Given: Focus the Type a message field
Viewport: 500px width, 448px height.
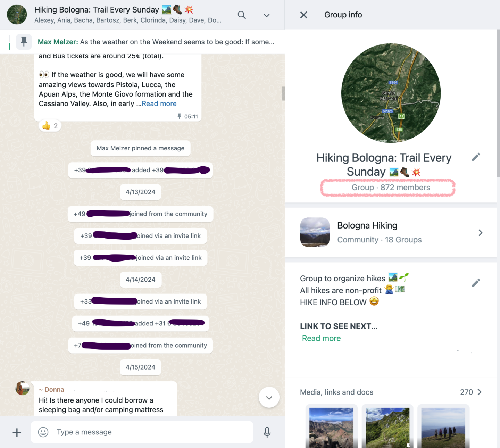Looking at the screenshot, I should point(142,432).
